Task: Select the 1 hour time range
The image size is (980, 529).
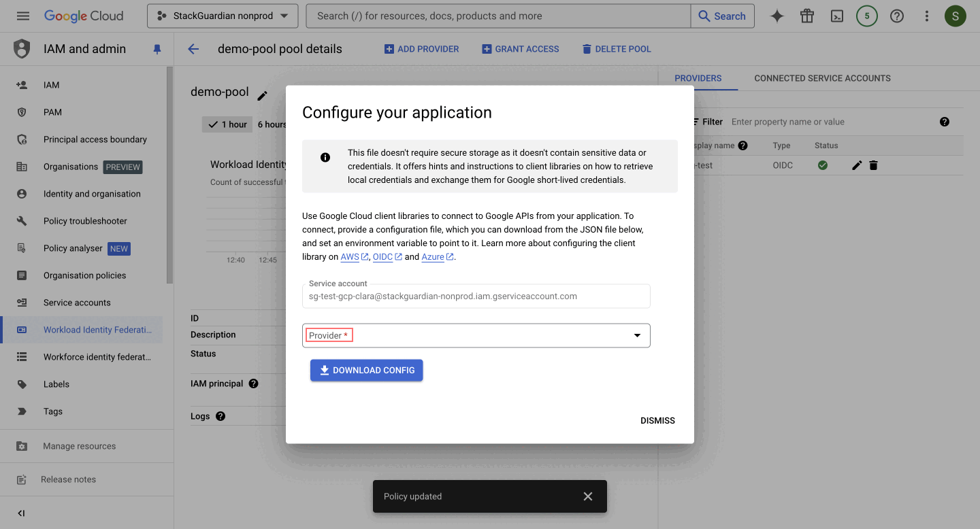Action: 228,124
